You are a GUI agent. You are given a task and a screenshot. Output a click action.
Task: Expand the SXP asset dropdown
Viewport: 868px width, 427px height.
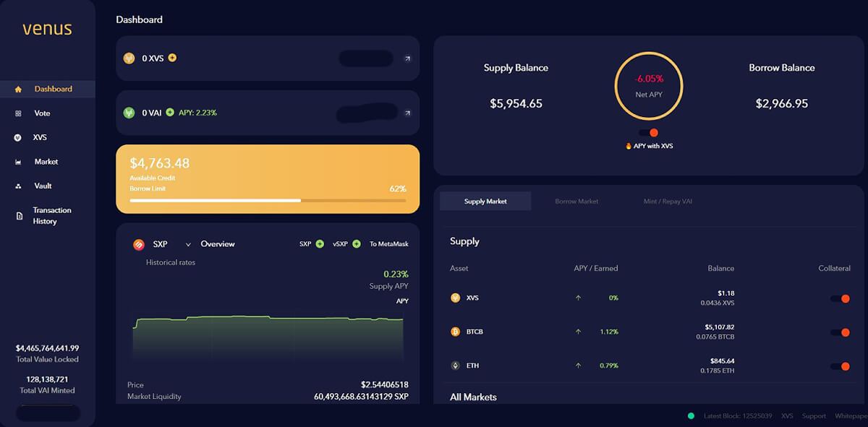coord(188,244)
